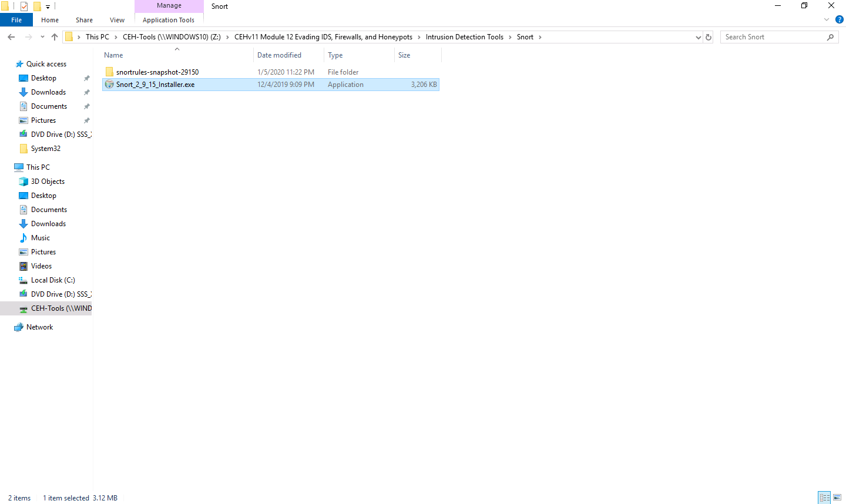Open the recent locations dropdown arrow

click(42, 37)
